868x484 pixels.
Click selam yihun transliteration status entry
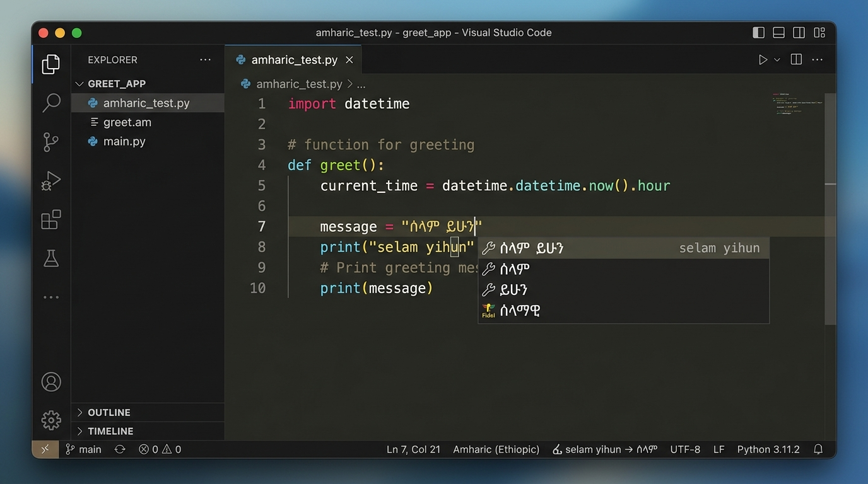pos(604,449)
